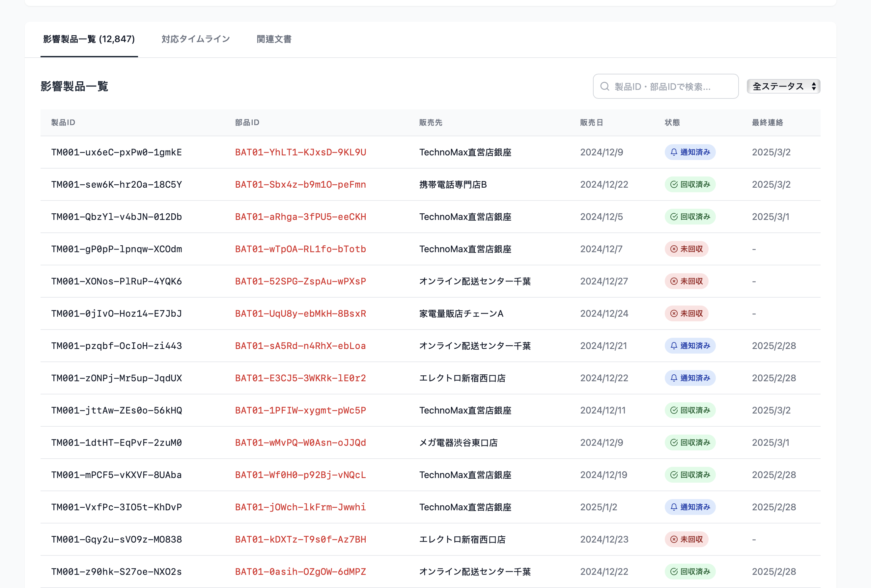Click the 全ステータス dropdown arrows
This screenshot has width=871, height=588.
tap(814, 87)
